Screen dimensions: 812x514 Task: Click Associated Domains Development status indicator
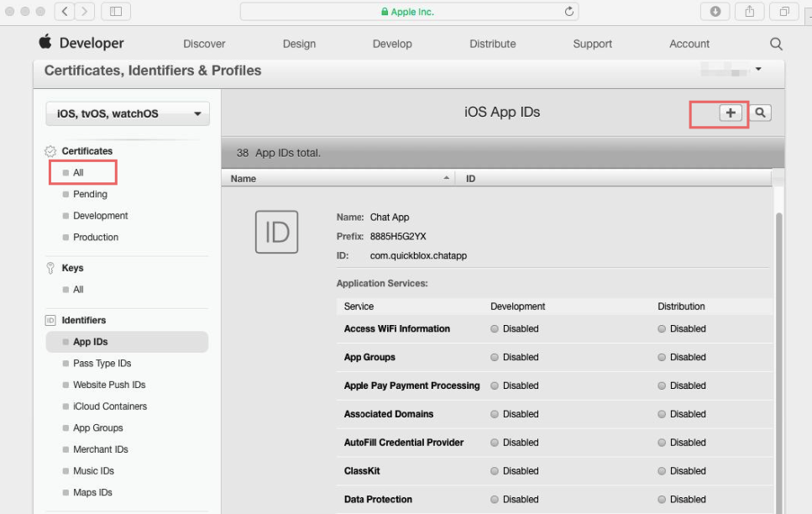point(495,415)
